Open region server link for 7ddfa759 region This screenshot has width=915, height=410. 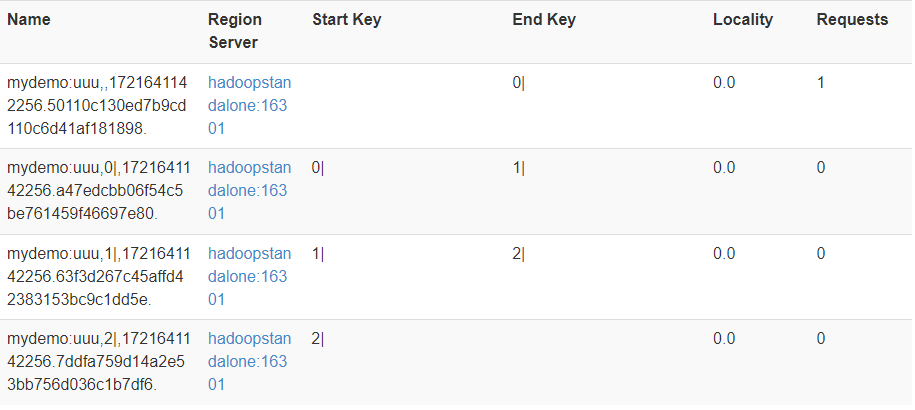[x=249, y=362]
